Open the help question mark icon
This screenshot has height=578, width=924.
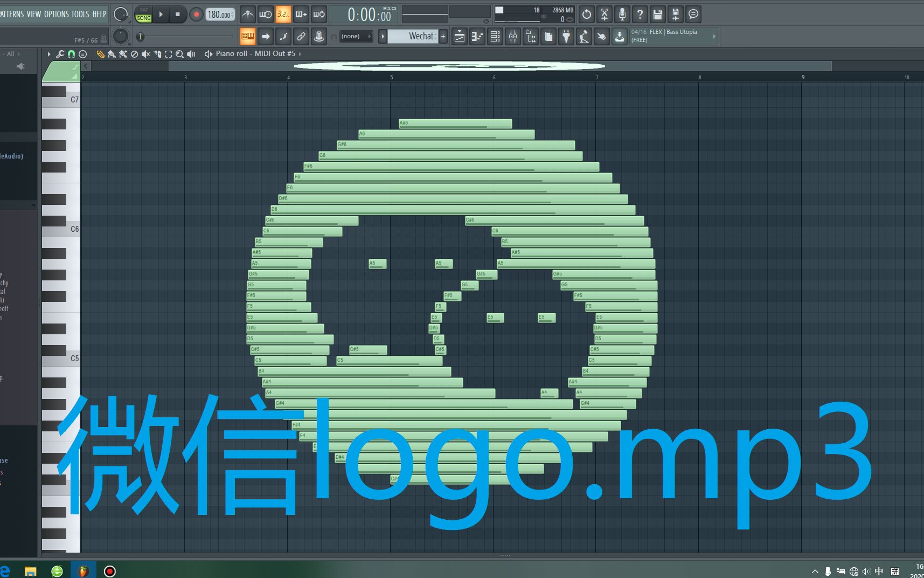tap(640, 15)
